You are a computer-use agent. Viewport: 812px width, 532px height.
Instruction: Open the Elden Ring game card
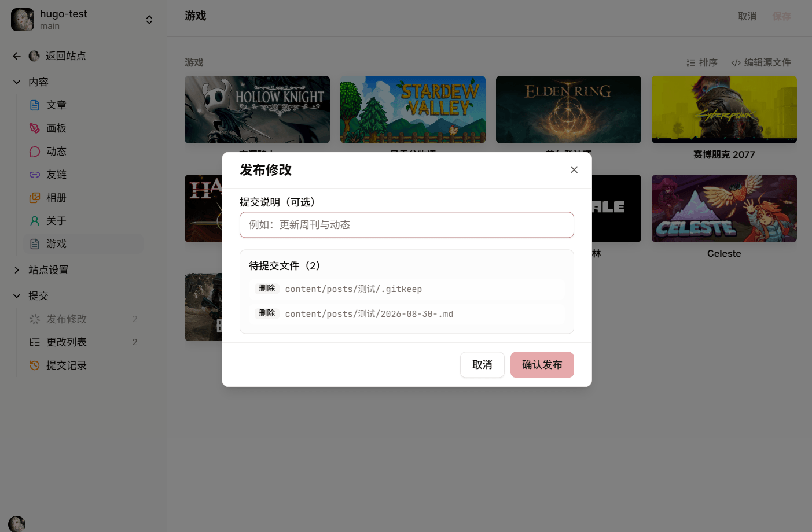(568, 109)
